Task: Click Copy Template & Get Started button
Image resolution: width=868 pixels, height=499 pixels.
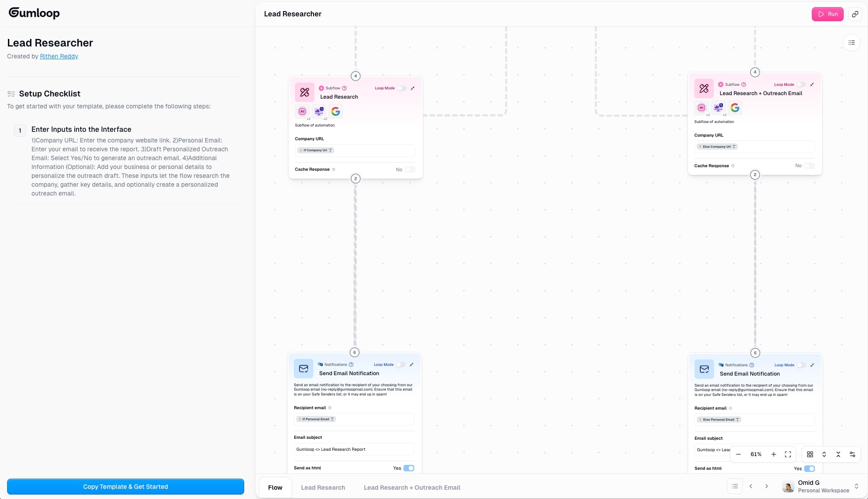Action: click(x=126, y=487)
